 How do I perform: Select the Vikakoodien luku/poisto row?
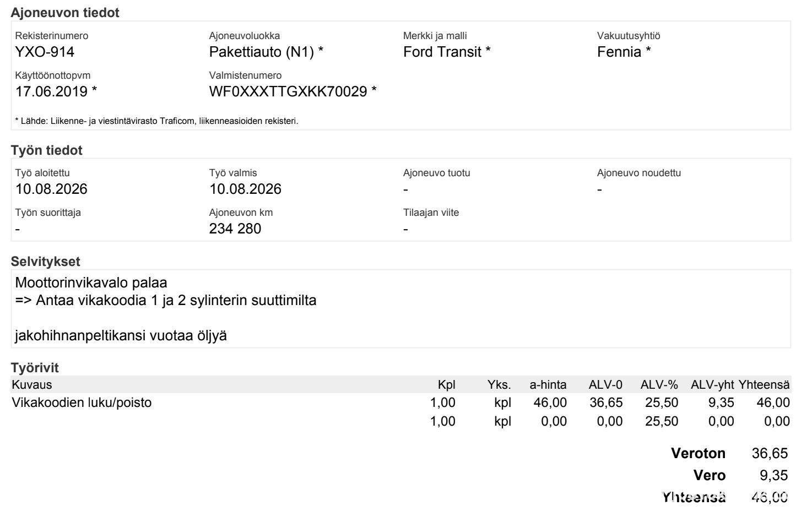point(401,403)
